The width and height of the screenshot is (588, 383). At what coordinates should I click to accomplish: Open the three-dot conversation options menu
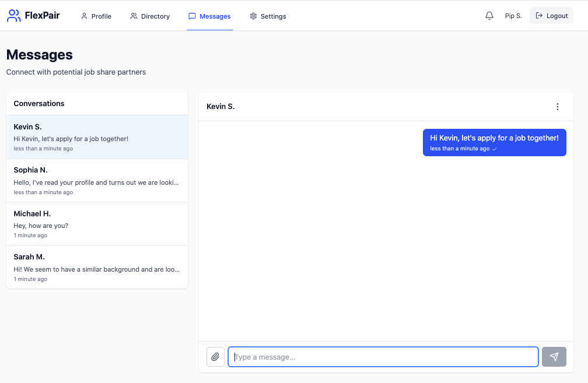click(x=557, y=107)
